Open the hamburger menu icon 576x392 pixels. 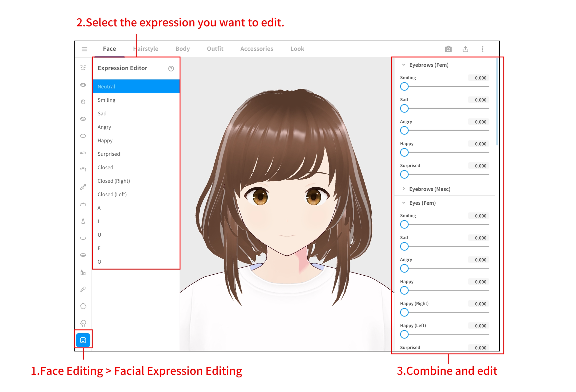(84, 49)
